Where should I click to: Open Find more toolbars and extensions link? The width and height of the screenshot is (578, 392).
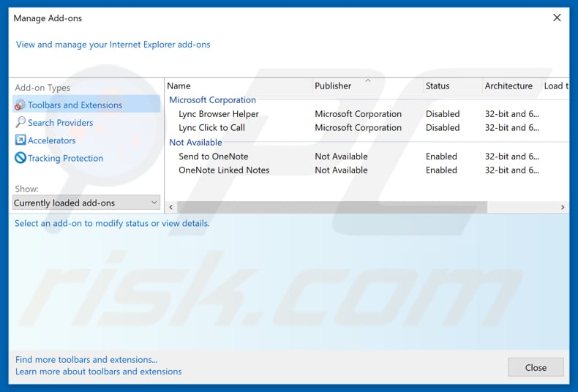86,359
